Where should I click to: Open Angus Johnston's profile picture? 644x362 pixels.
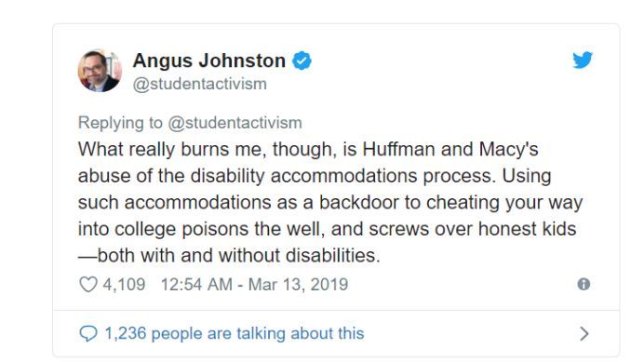tap(100, 71)
